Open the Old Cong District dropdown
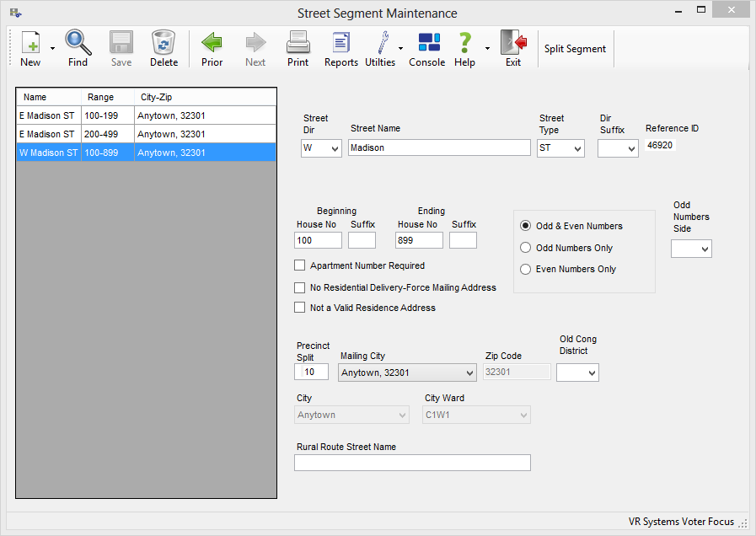 pyautogui.click(x=592, y=373)
